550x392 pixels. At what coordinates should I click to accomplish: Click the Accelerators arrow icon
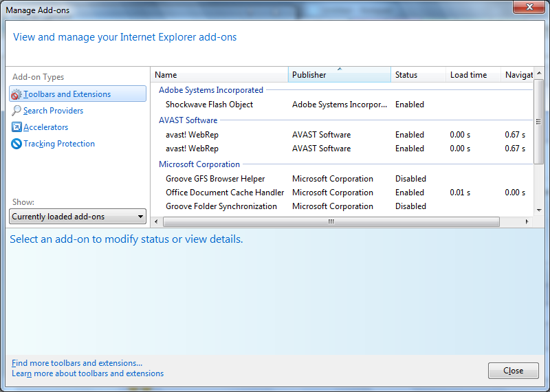[16, 127]
